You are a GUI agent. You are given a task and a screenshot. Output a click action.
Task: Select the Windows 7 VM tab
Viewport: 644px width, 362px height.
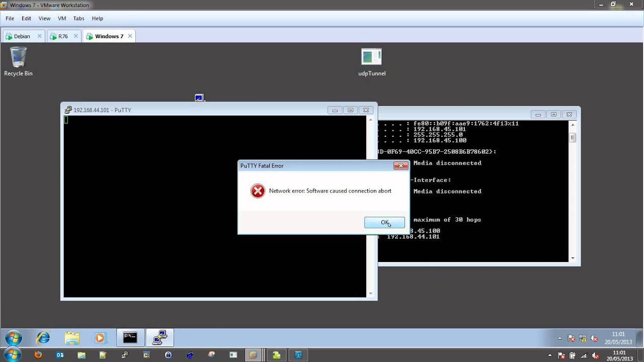[109, 36]
